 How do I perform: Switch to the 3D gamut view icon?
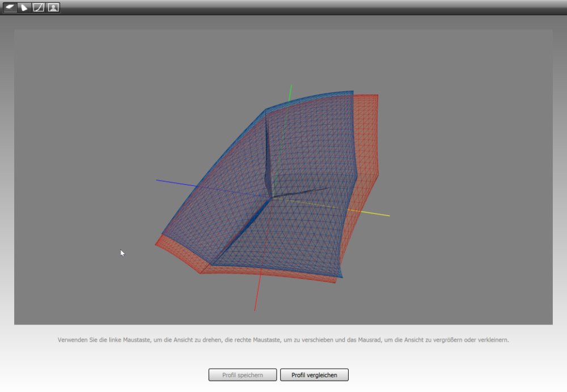[x=10, y=7]
